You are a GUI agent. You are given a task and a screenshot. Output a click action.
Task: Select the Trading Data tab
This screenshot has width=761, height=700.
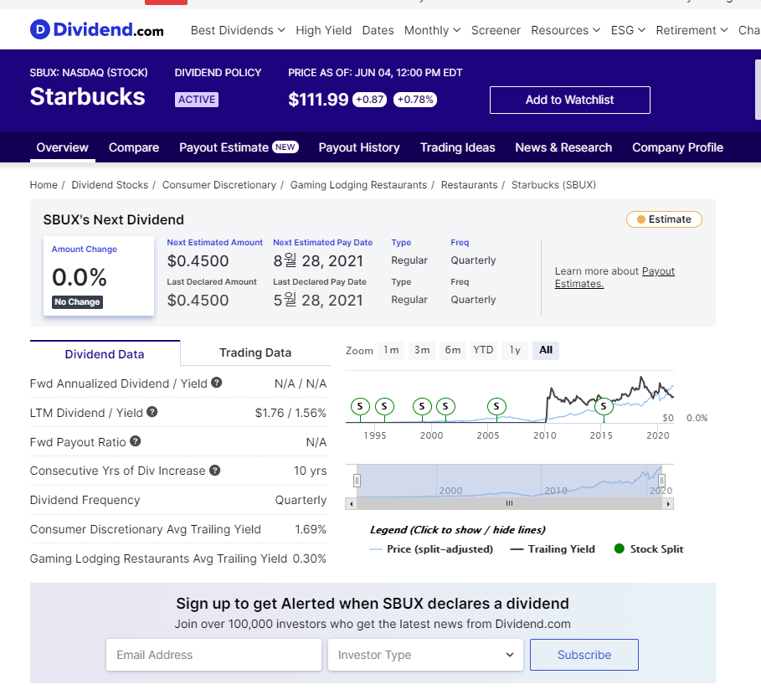click(255, 353)
